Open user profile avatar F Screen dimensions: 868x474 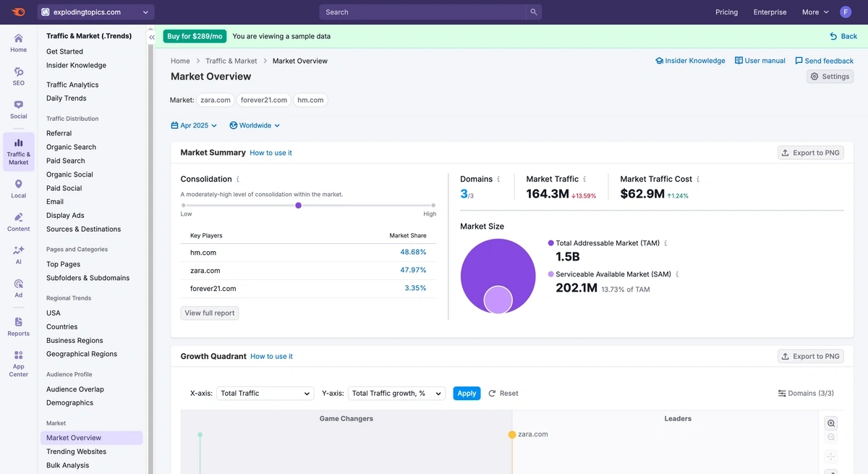pos(846,12)
